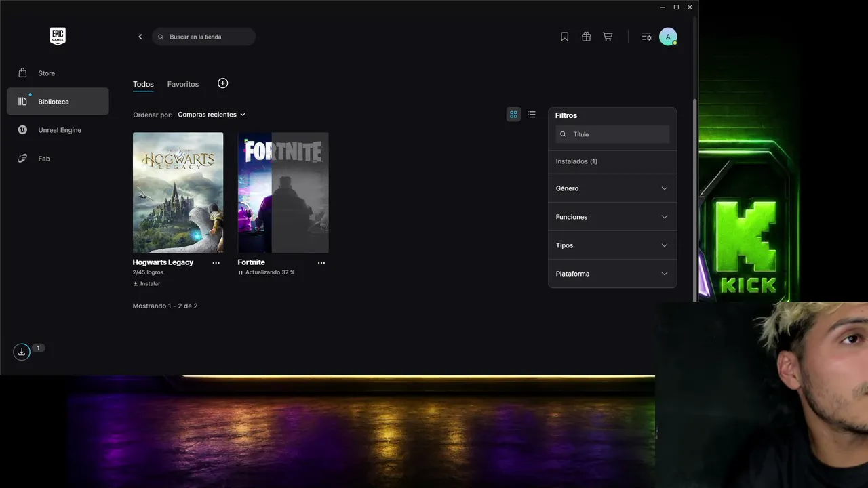Open the wishlist bookmark icon

564,37
